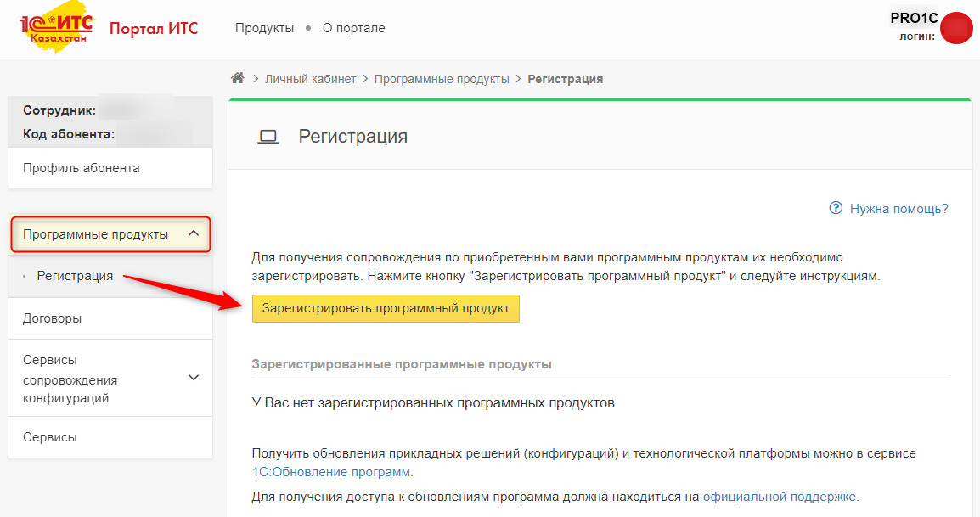Click the laptop icon beside Регистрация heading
980x517 pixels.
268,137
